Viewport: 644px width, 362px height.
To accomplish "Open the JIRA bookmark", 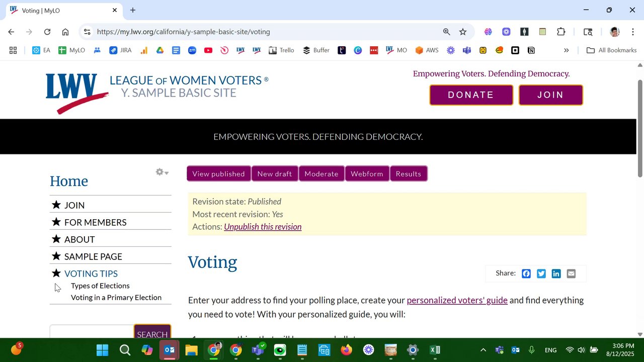I will 120,50.
